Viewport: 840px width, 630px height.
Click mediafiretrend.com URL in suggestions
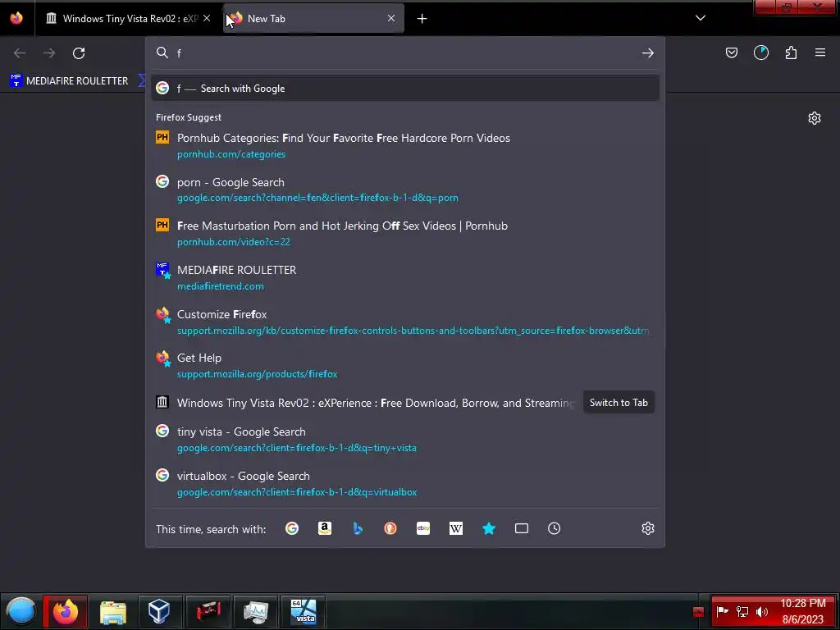220,286
